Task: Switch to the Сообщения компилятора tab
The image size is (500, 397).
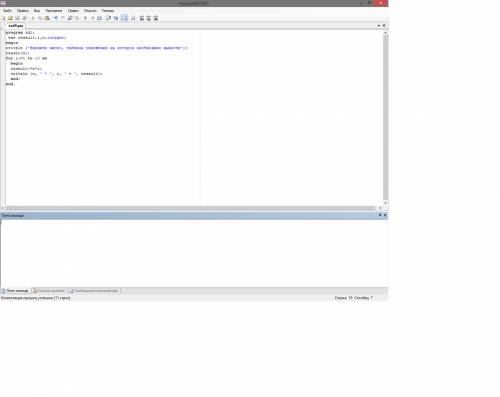Action: [94, 291]
